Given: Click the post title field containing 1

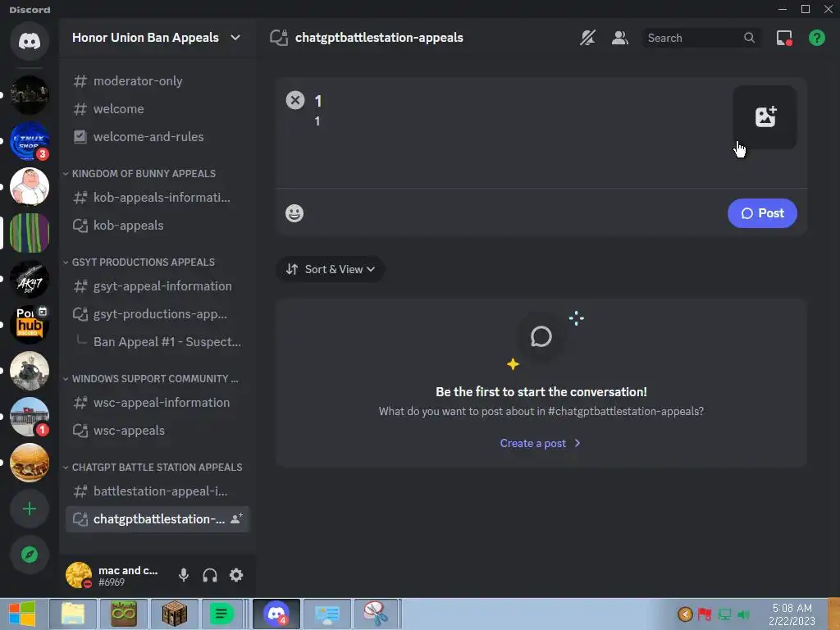Looking at the screenshot, I should click(517, 101).
